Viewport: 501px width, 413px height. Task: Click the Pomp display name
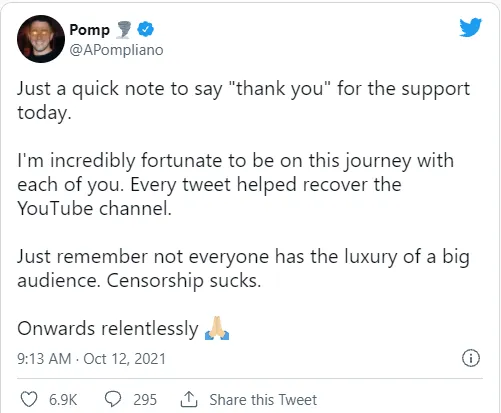89,30
